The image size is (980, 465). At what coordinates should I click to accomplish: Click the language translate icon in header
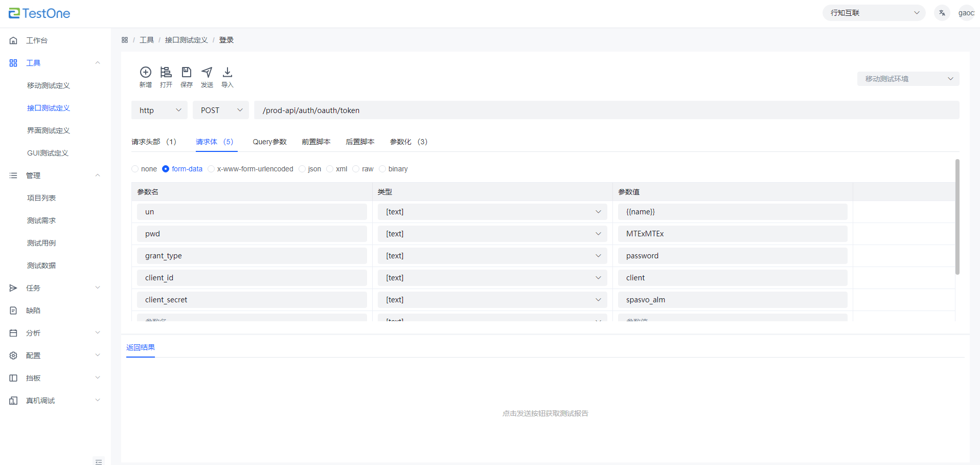pos(942,13)
